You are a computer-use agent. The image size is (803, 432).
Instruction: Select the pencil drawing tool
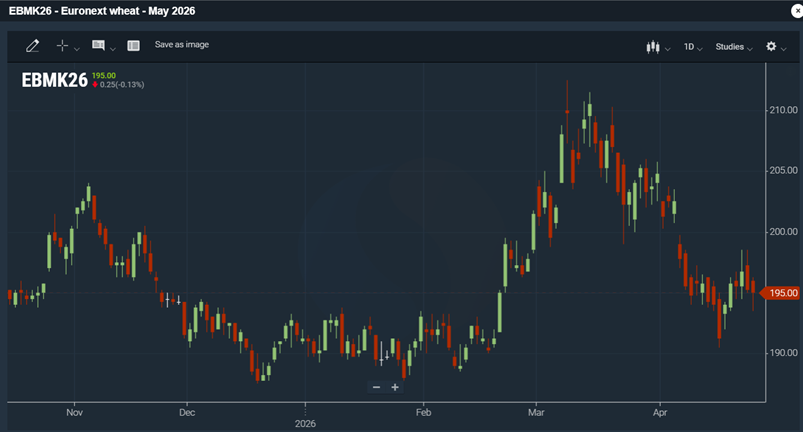tap(32, 46)
